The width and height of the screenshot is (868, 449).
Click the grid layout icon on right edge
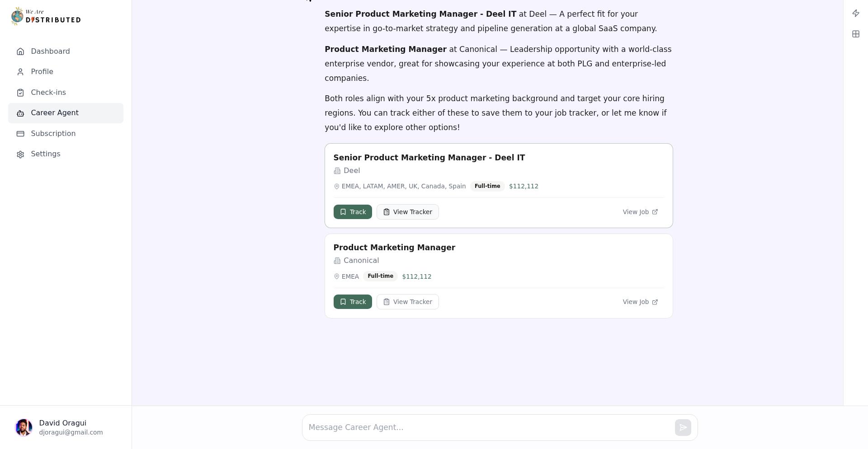point(855,34)
